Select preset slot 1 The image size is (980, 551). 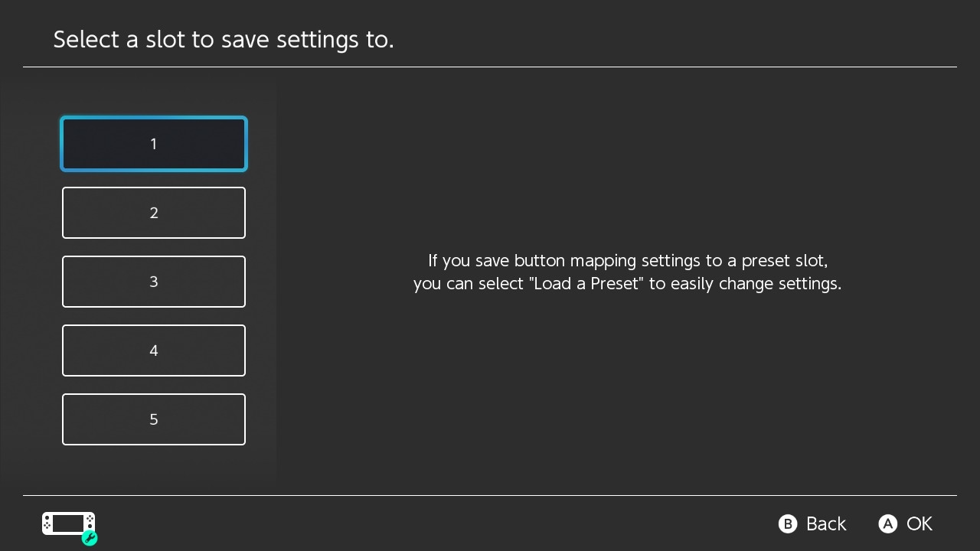coord(154,144)
